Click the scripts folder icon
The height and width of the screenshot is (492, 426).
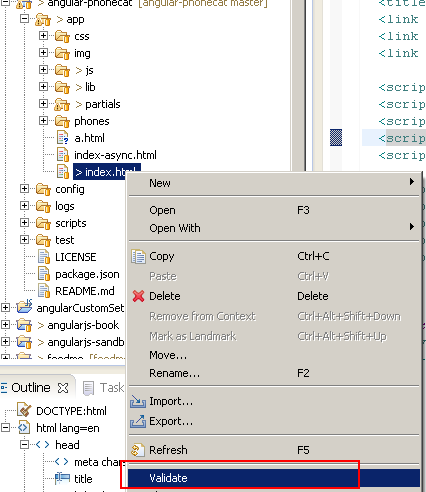[x=43, y=223]
